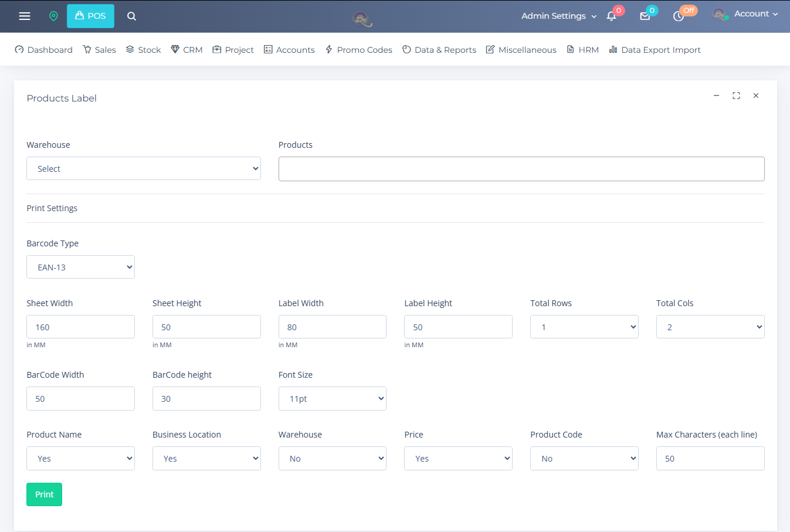Click the green location pin icon
The image size is (790, 532).
pos(53,16)
